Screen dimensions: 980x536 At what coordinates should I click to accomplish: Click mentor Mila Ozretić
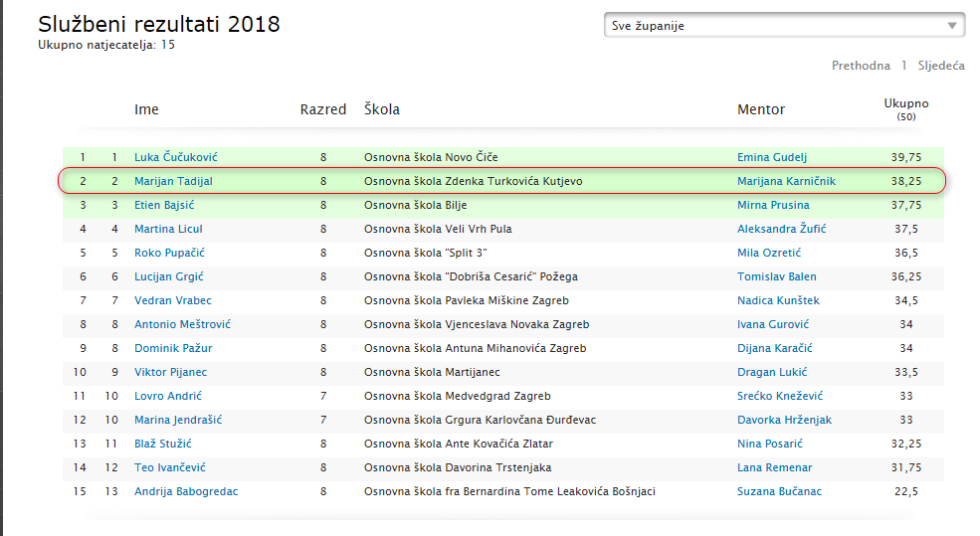coord(769,253)
